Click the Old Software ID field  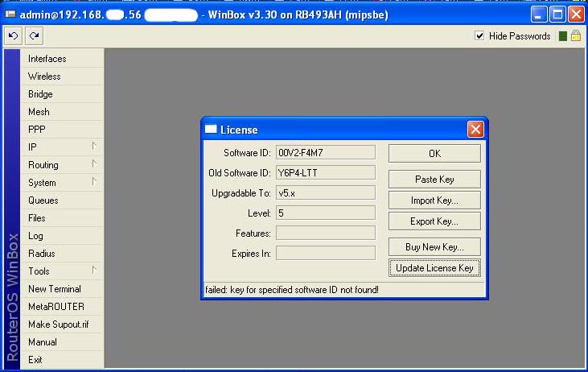tap(326, 172)
